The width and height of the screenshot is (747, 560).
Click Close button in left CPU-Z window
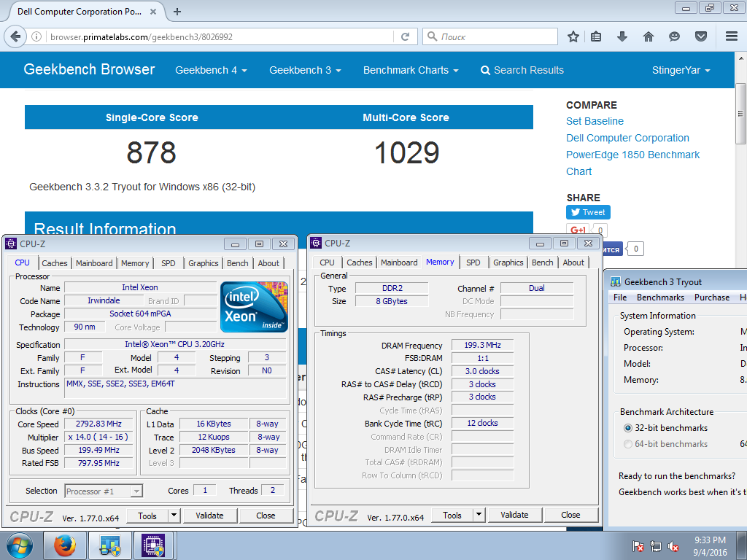coord(266,516)
